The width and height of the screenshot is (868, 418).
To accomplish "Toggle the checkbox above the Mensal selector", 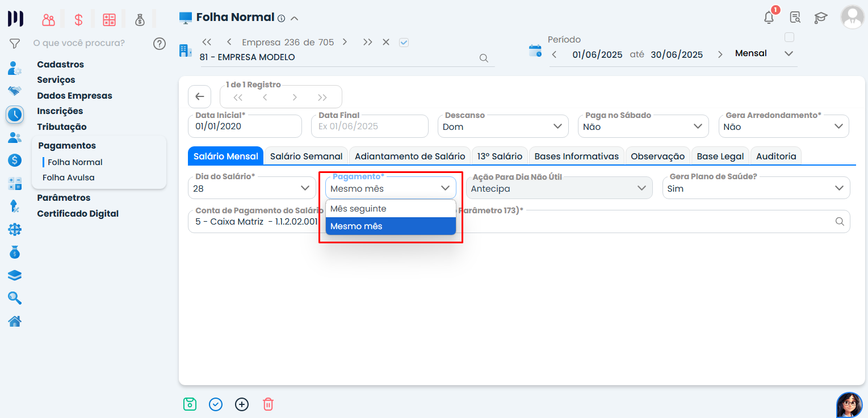I will click(789, 37).
